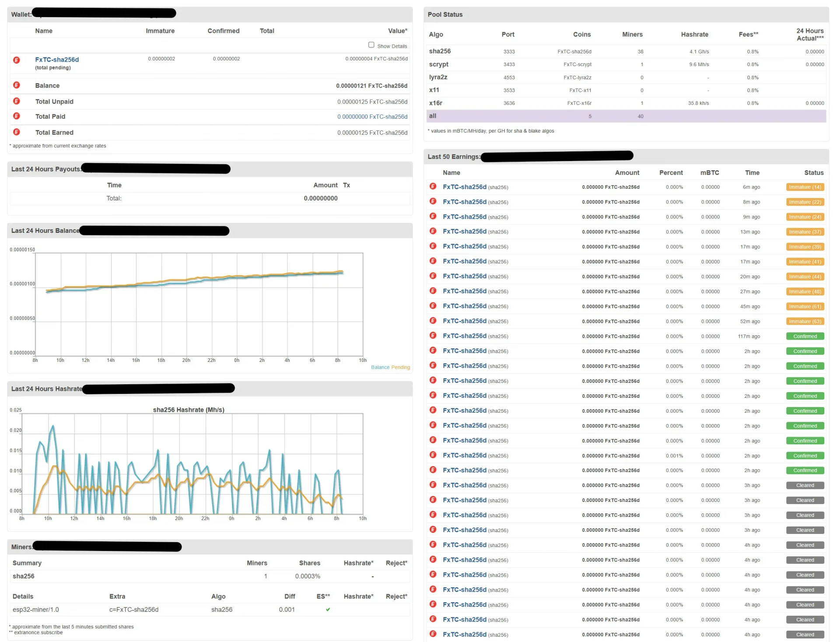This screenshot has height=642, width=840.
Task: Click the Pending legend label under balance chart
Action: pos(400,368)
